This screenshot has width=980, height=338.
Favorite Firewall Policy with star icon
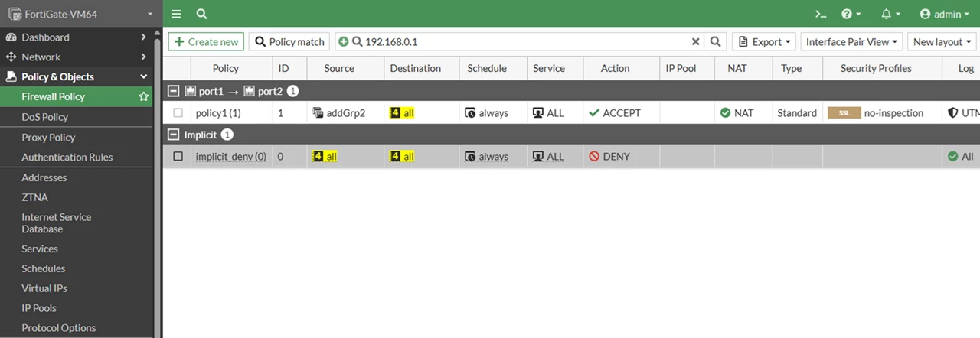(x=143, y=96)
